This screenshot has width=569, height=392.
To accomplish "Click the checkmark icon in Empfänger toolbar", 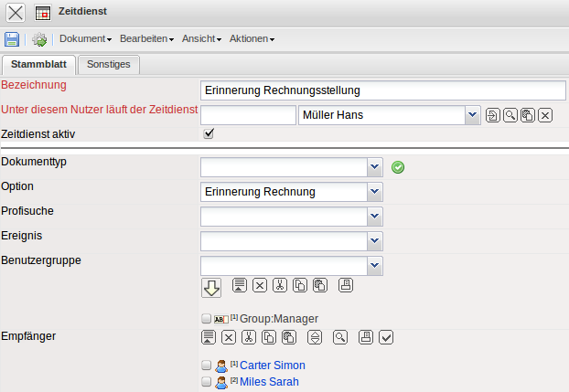I will click(x=386, y=337).
